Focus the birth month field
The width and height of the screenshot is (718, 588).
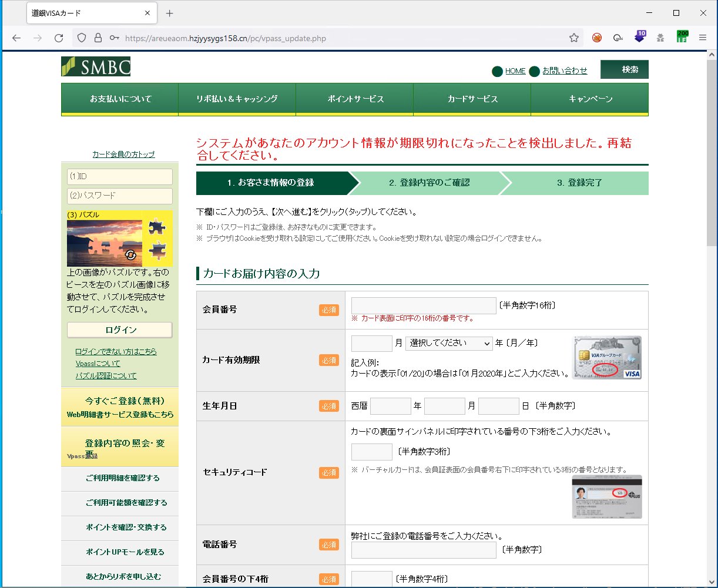(445, 406)
